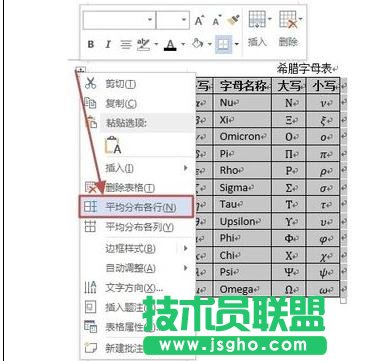Viewport: 370px width, 361px height.
Task: Click the Upsilon table cell
Action: coord(243,222)
